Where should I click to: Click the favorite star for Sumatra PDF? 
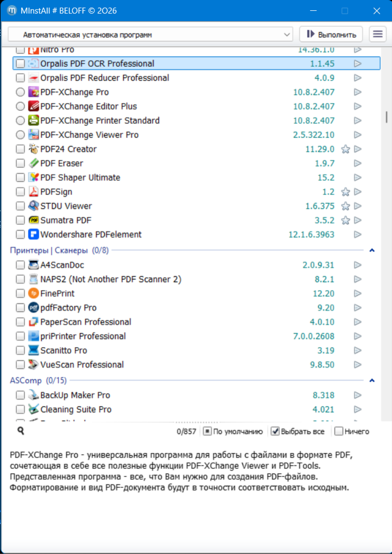(345, 220)
